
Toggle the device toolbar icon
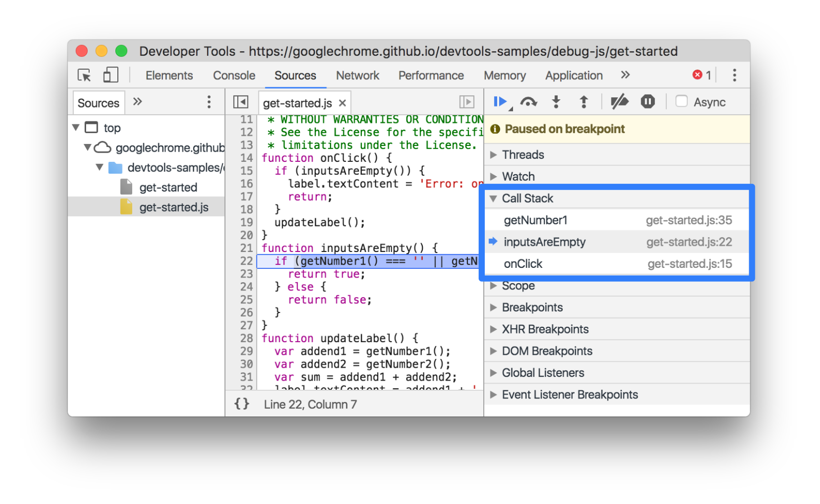click(x=111, y=75)
